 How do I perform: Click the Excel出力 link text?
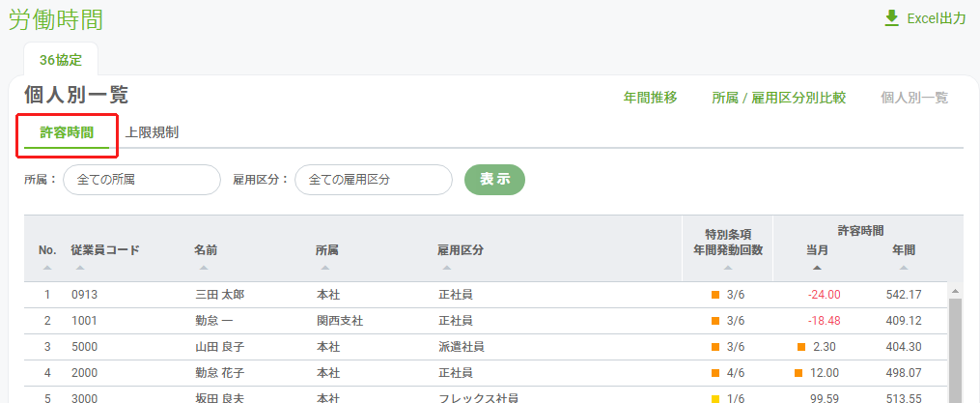937,18
